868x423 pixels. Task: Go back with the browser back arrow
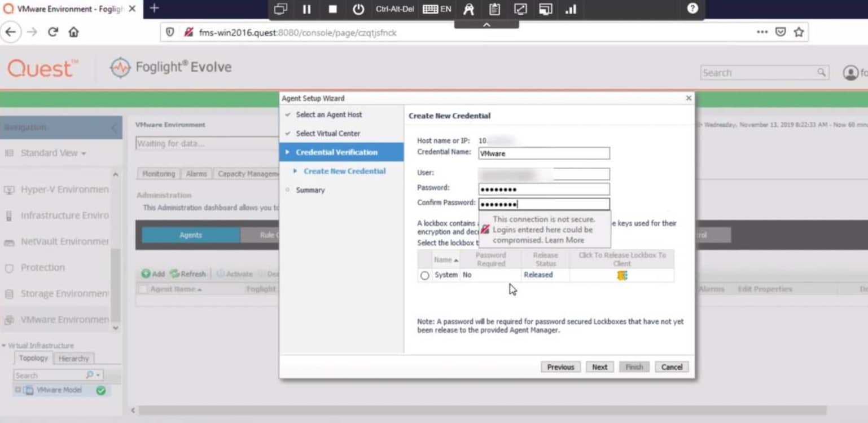pos(11,32)
